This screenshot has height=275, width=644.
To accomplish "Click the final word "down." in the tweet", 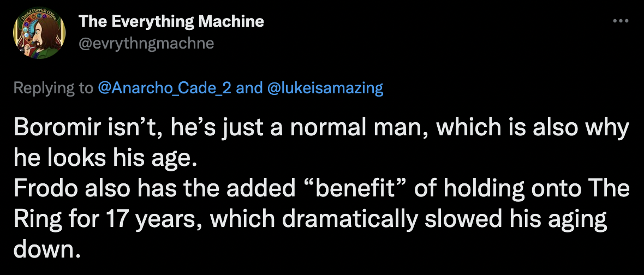I will coord(46,249).
